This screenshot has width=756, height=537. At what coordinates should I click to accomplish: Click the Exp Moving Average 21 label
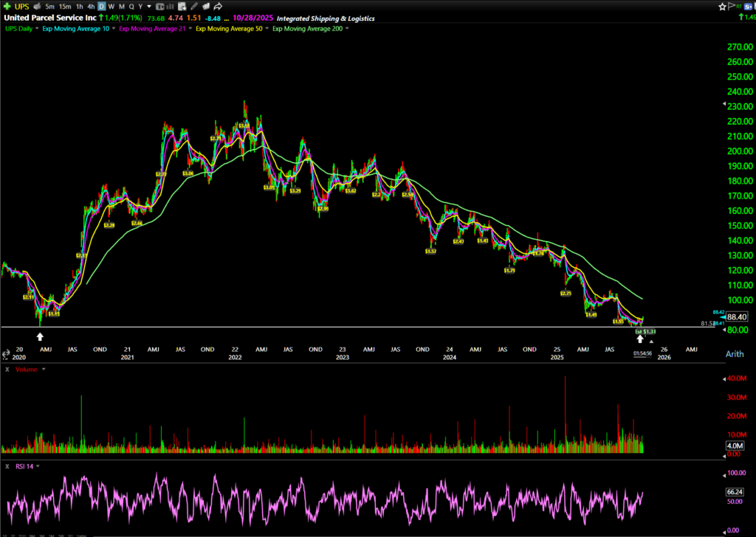[x=151, y=29]
